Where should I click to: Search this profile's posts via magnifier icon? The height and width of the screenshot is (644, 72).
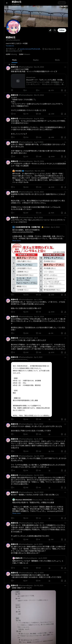(55, 30)
